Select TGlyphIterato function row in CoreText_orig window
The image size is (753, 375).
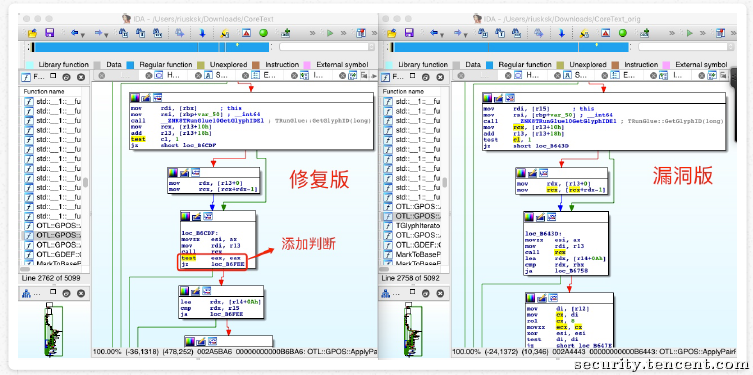(x=412, y=226)
